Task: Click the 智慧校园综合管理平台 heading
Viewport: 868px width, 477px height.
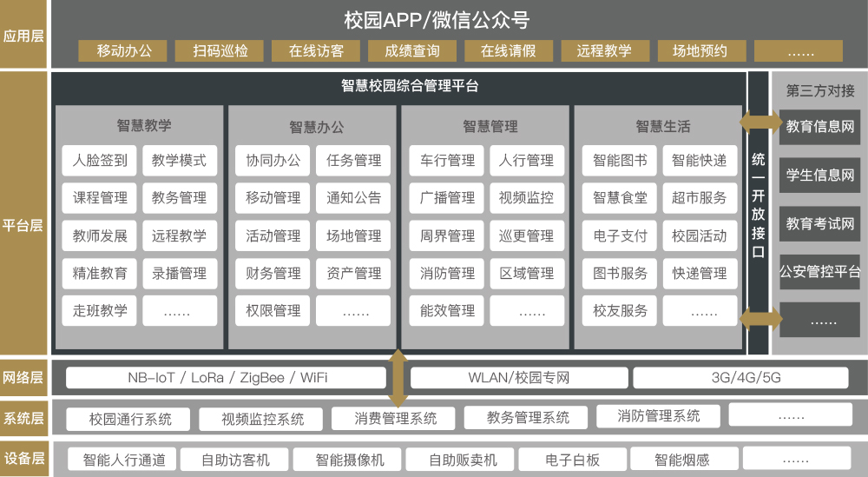Action: (410, 86)
